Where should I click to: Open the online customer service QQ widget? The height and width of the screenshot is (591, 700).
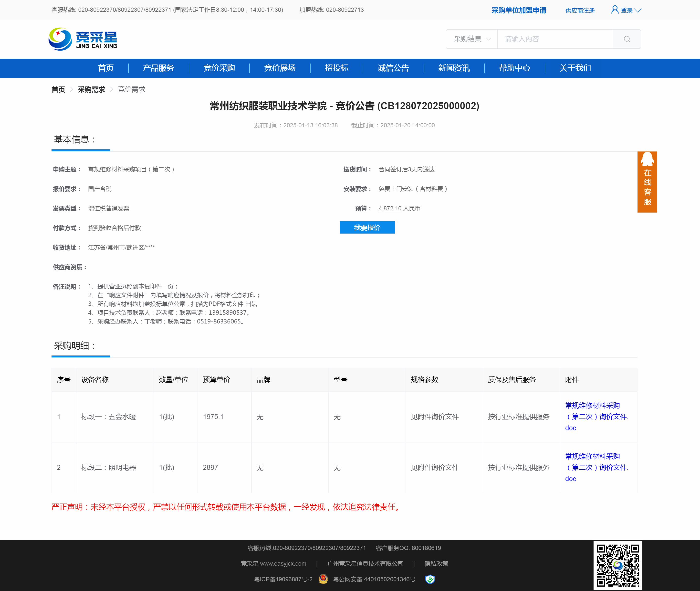(647, 182)
